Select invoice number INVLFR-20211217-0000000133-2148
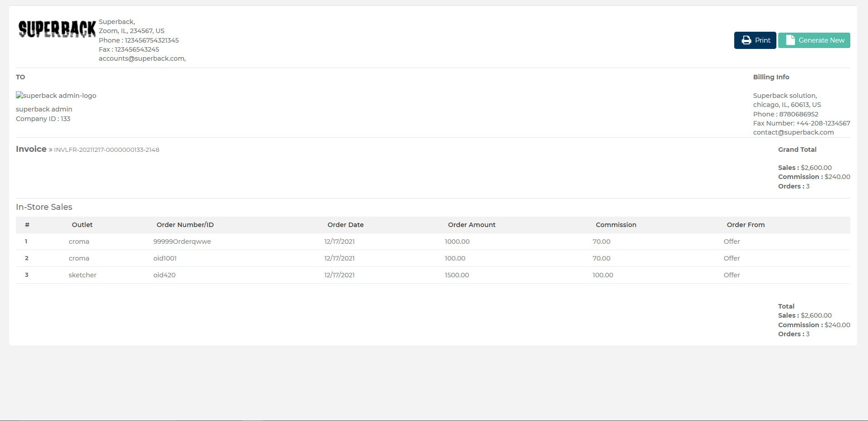The width and height of the screenshot is (868, 421). point(107,150)
